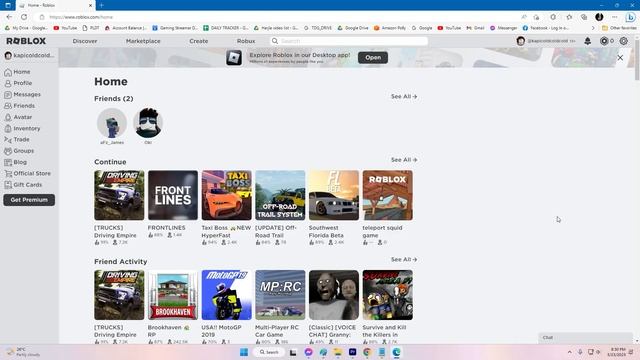This screenshot has width=640, height=360.
Task: Open the Marketplace tab
Action: coord(143,41)
